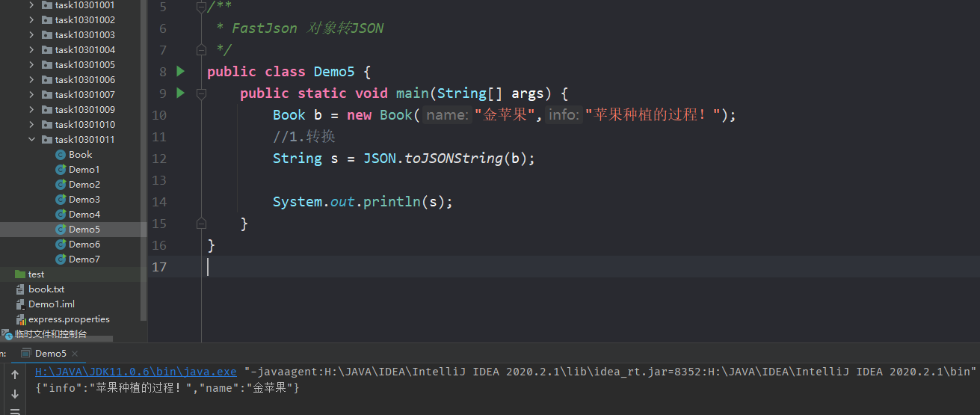Select the test folder label
The width and height of the screenshot is (980, 415).
click(x=36, y=274)
